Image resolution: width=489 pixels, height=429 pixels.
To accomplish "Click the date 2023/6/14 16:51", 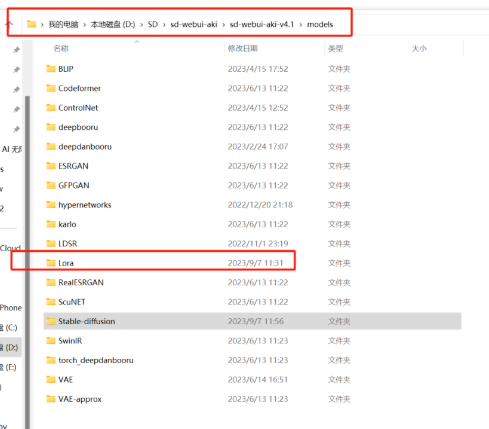I will pyautogui.click(x=258, y=379).
